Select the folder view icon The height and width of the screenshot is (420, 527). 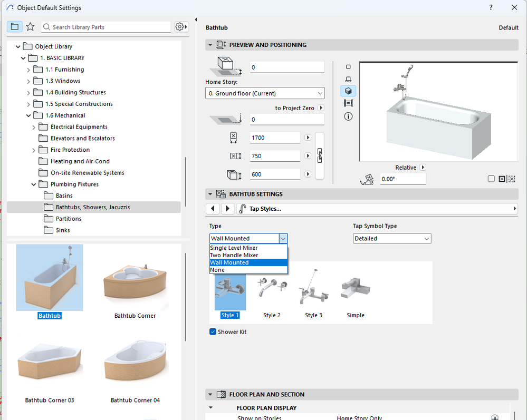tap(14, 27)
